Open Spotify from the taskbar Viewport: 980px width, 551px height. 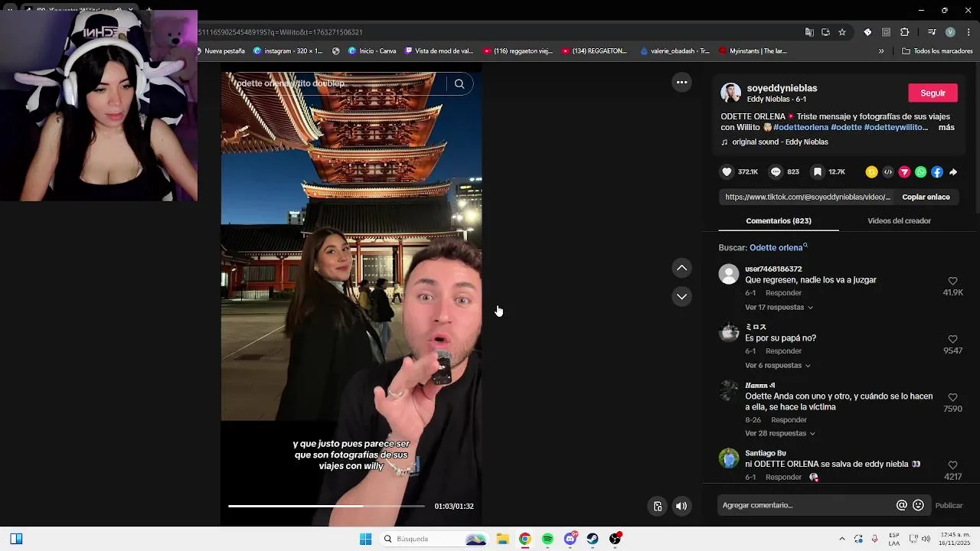547,539
